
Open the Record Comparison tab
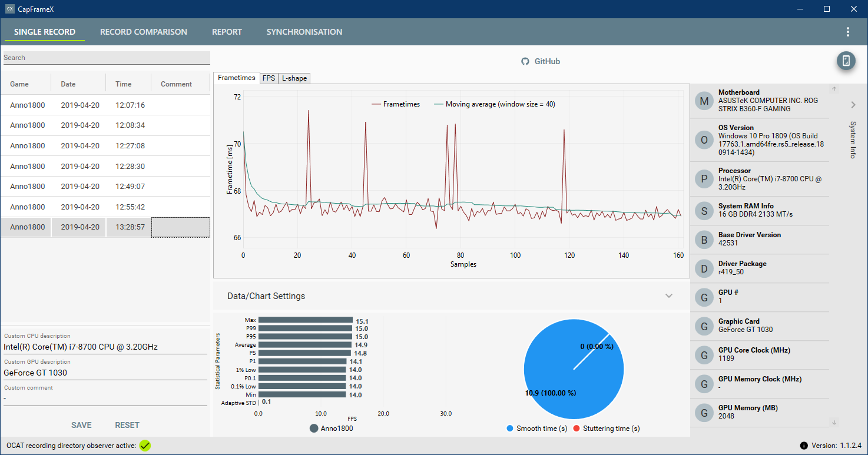144,32
